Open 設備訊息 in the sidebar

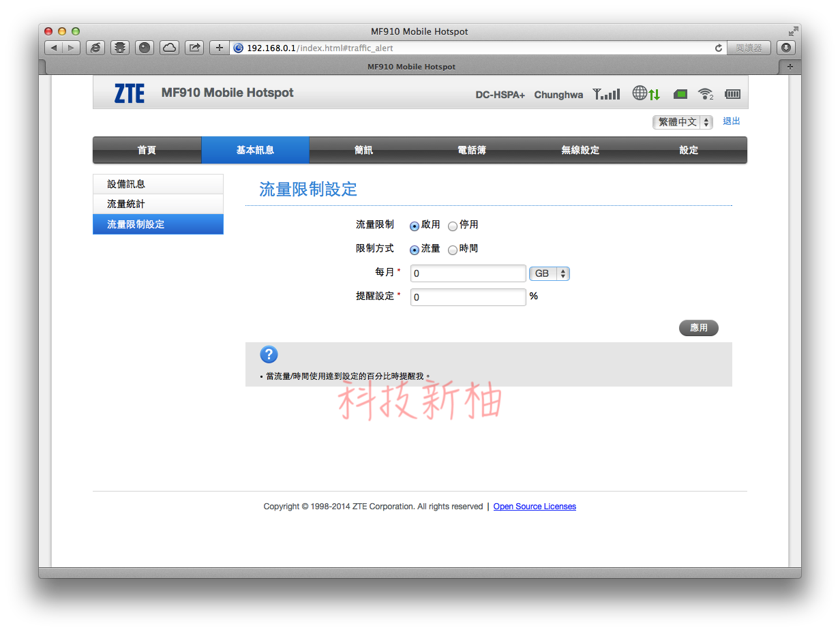point(158,184)
